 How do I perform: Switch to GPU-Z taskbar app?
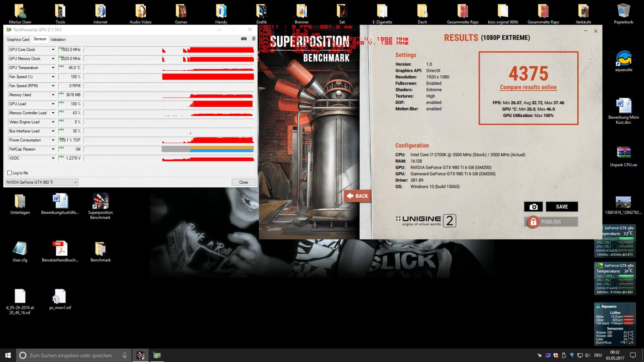coord(157,355)
